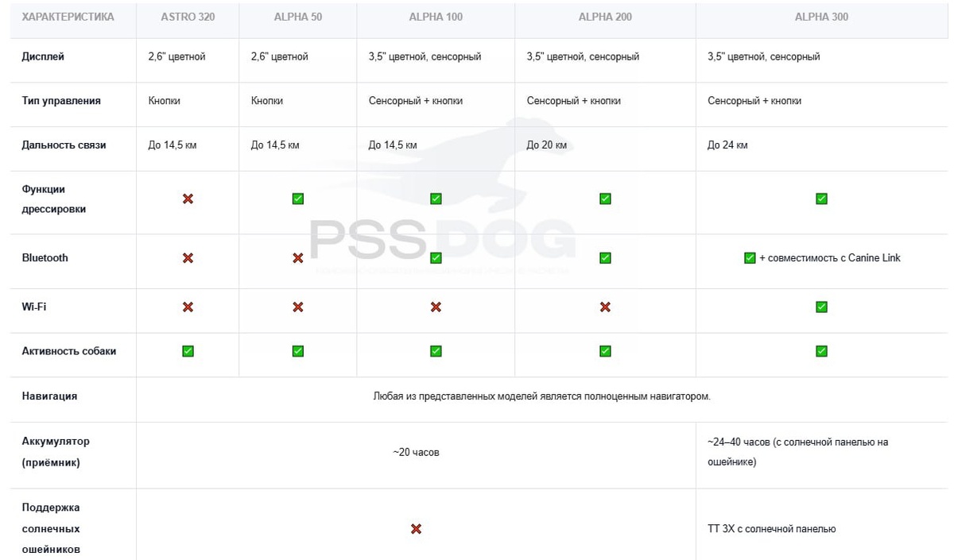
Task: Click the Wi-Fi row label
Action: [34, 307]
